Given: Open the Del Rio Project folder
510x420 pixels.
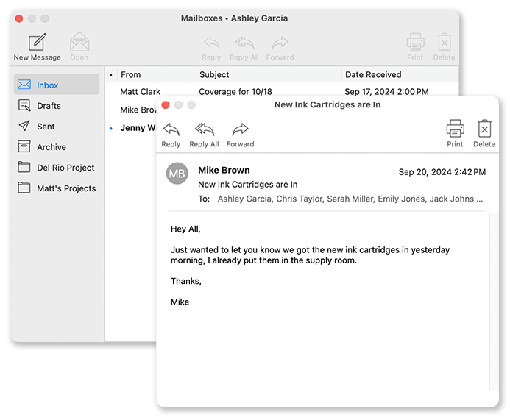Looking at the screenshot, I should (57, 168).
